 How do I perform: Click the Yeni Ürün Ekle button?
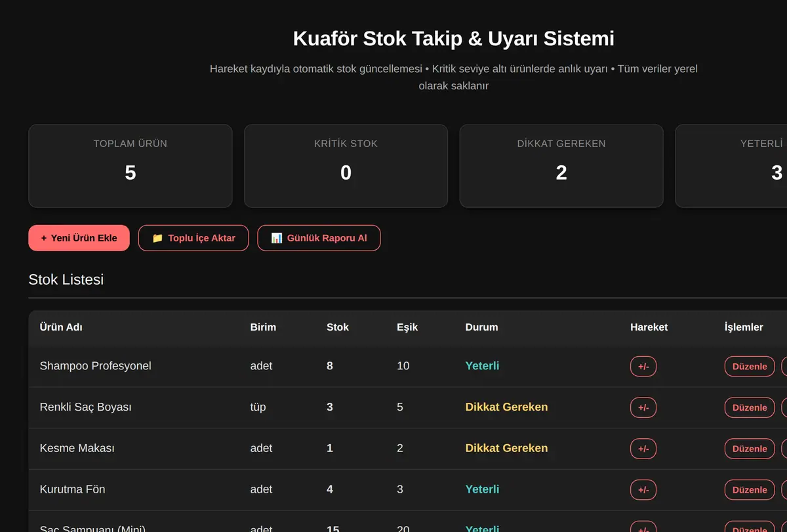click(x=79, y=238)
